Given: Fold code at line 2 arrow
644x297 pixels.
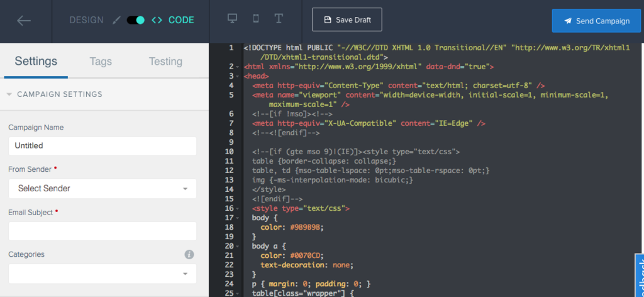Looking at the screenshot, I should pos(237,67).
